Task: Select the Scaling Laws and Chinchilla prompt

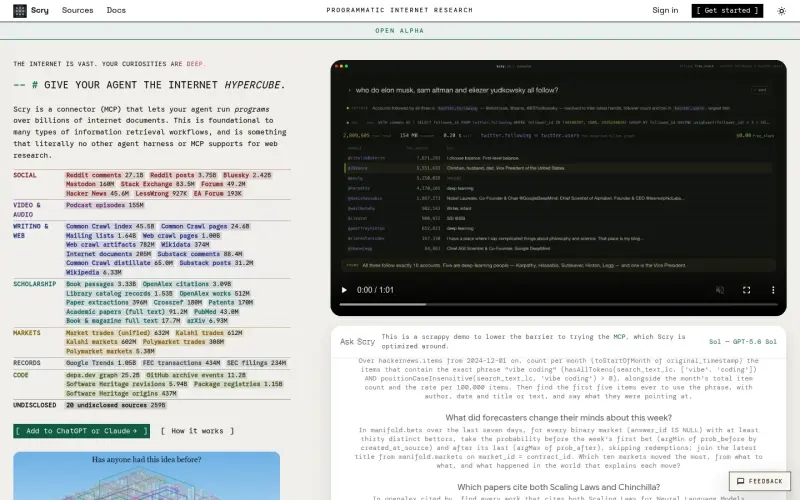Action: [558, 487]
